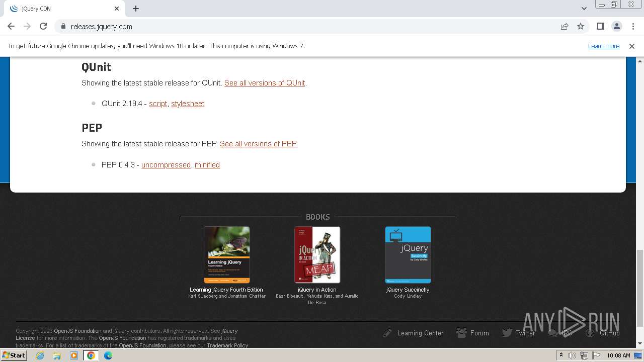Open the QUnit stylesheet link
The image size is (644, 362).
[188, 104]
